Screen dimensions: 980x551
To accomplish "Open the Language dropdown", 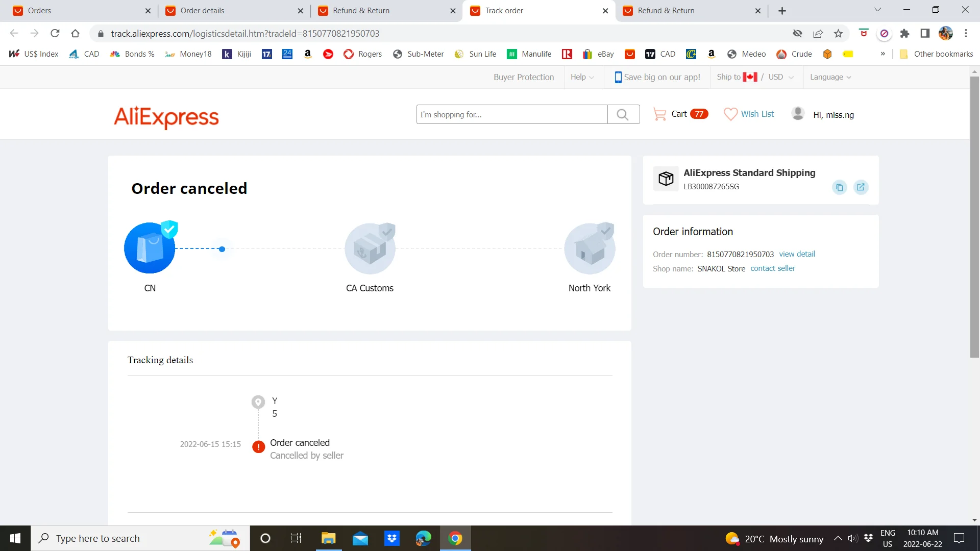I will (x=830, y=77).
